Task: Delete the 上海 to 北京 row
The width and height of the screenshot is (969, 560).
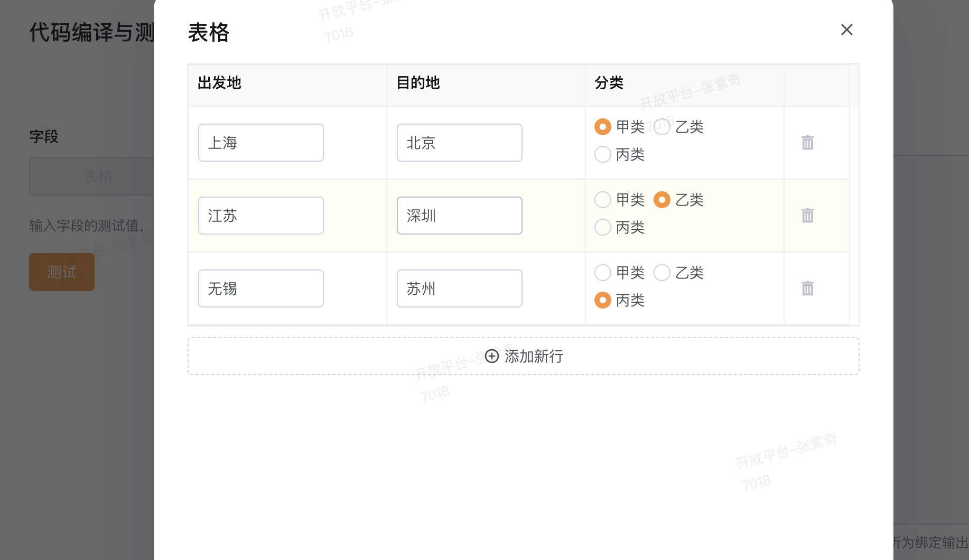Action: coord(807,143)
